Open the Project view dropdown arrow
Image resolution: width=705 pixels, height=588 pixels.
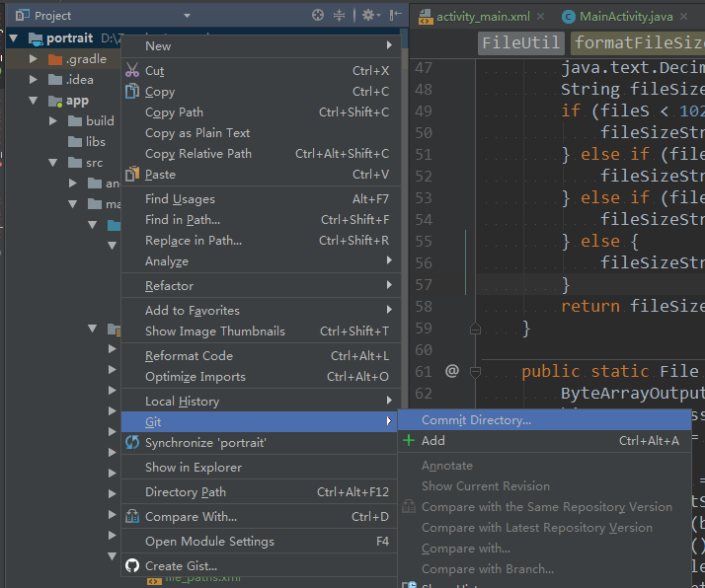click(x=81, y=16)
